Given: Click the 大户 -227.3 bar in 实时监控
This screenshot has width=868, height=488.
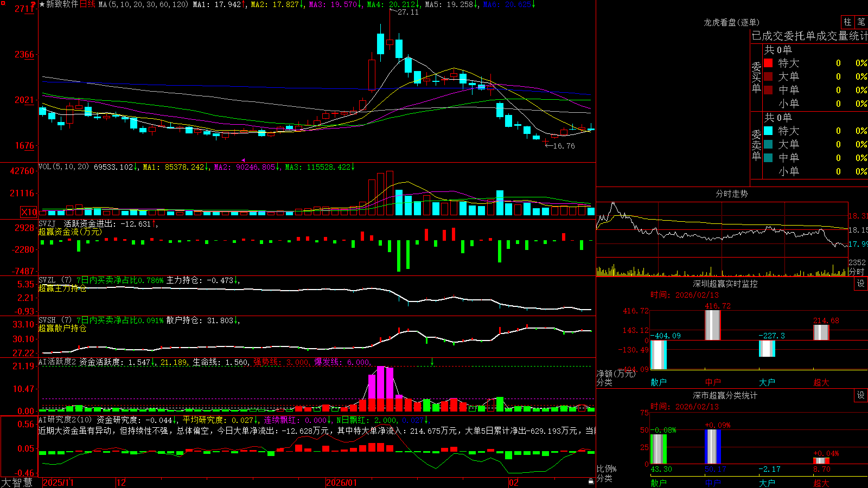Looking at the screenshot, I should pos(767,349).
